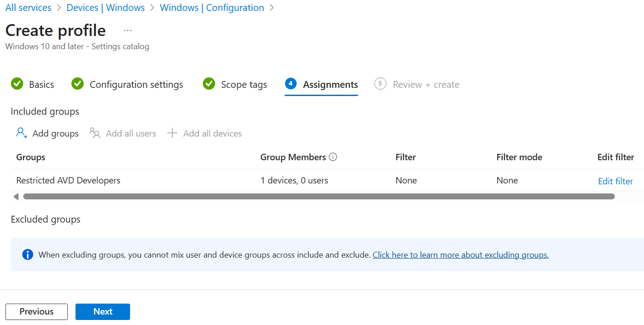This screenshot has height=325, width=644.
Task: Switch to the Basics step
Action: (41, 84)
